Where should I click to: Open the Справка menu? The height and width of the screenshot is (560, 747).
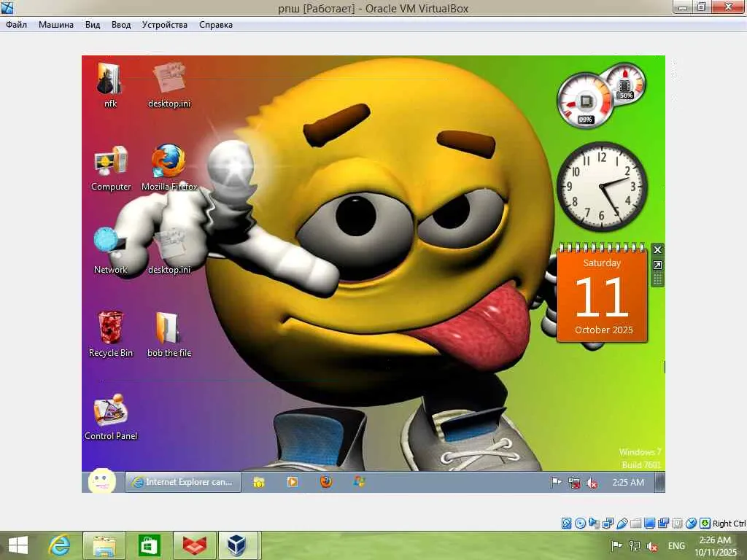click(x=215, y=25)
